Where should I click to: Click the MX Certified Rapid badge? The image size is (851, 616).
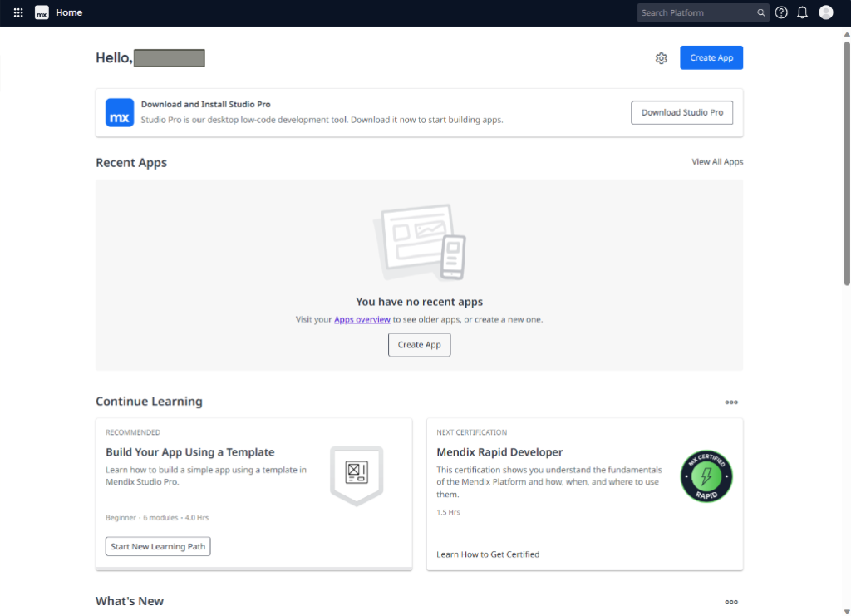click(x=706, y=477)
